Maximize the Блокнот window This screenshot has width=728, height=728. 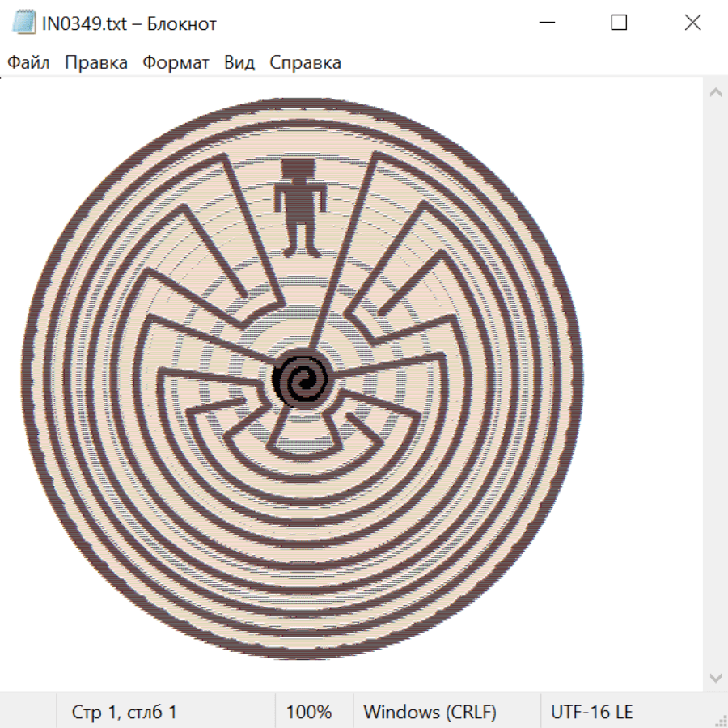(x=619, y=23)
